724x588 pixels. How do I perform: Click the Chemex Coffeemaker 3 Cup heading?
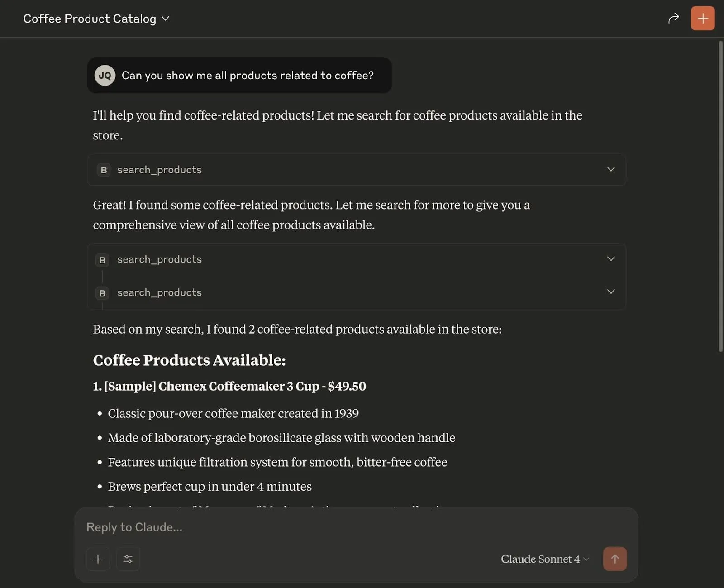tap(229, 386)
